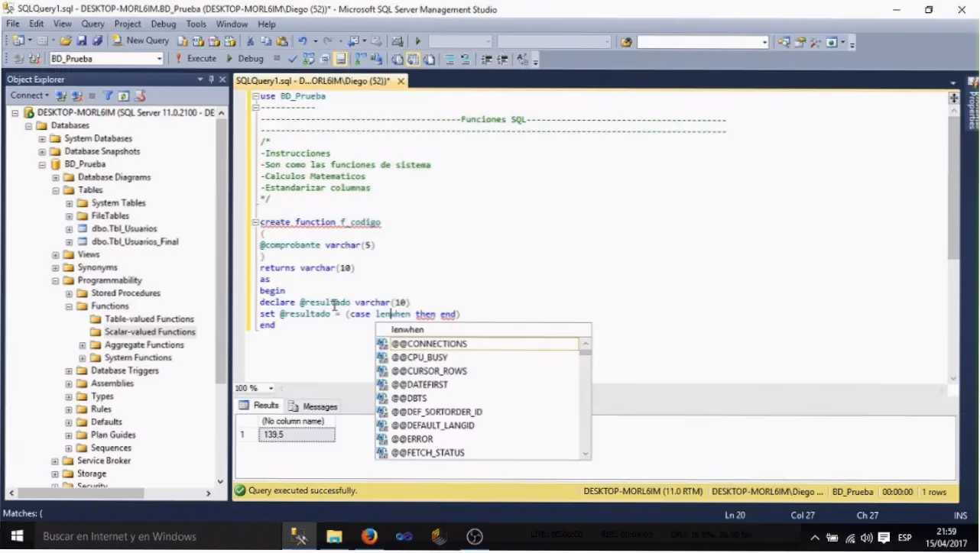Expand the dbo.Tbl_Usuarios table node

69,228
